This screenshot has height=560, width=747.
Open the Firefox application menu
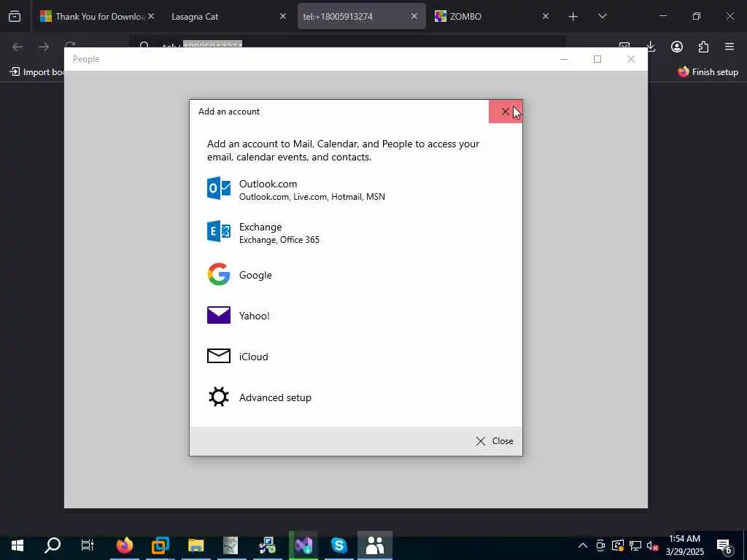pyautogui.click(x=729, y=47)
